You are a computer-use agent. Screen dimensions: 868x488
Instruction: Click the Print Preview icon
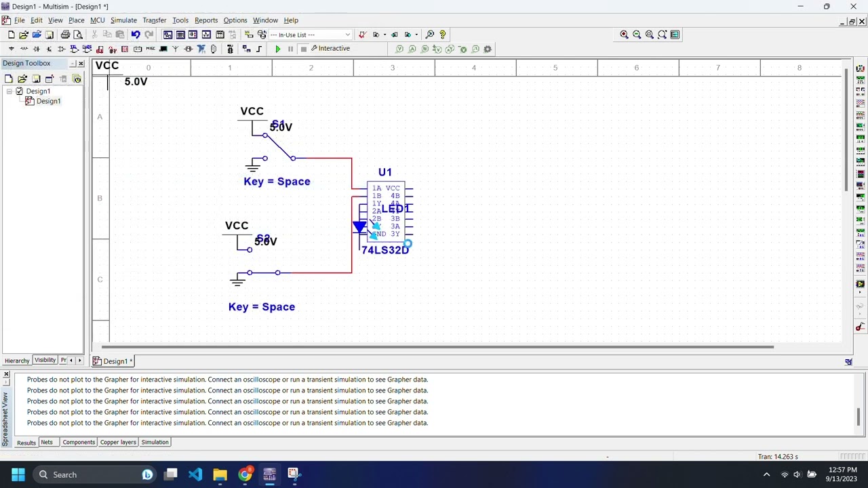coord(78,35)
